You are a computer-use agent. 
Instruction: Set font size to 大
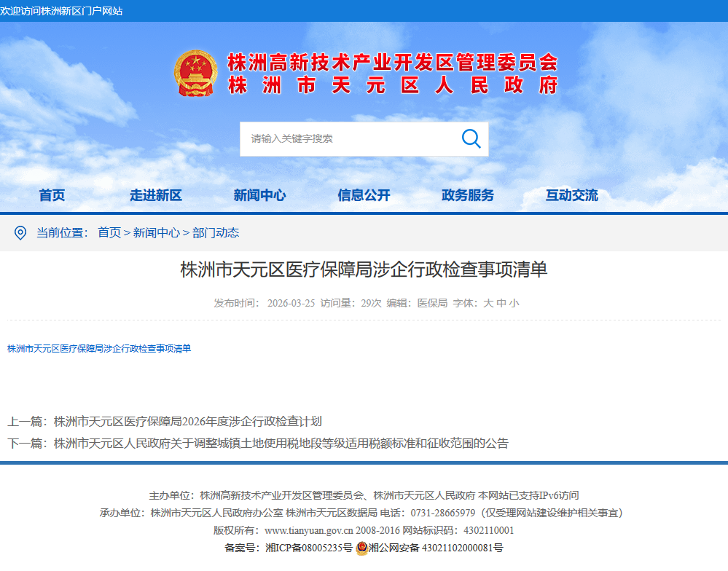(488, 303)
